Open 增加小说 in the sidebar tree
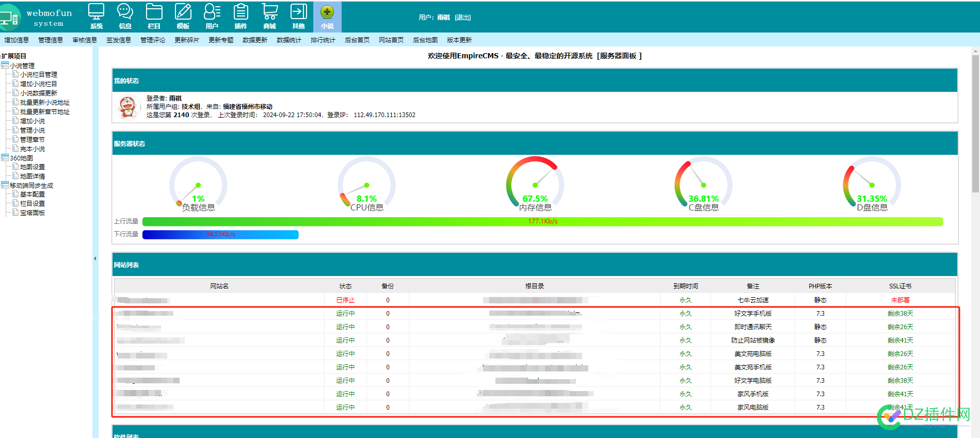Screen dimensions: 980x438 click(33, 121)
